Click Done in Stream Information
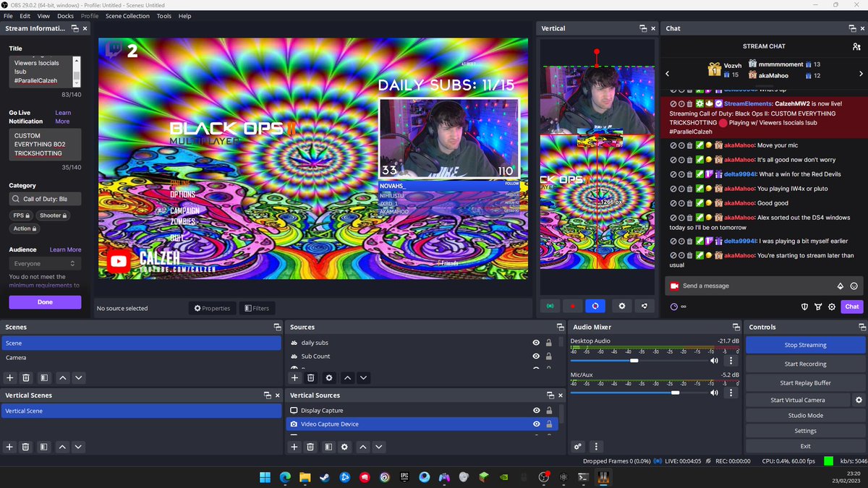 coord(45,302)
